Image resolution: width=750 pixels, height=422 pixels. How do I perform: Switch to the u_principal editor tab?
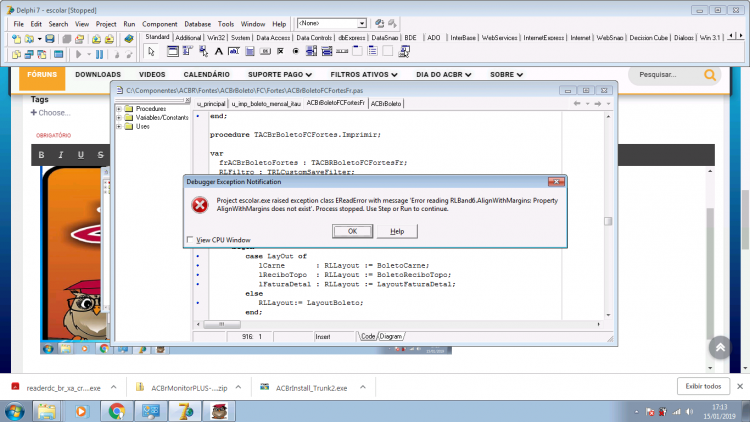[x=210, y=103]
